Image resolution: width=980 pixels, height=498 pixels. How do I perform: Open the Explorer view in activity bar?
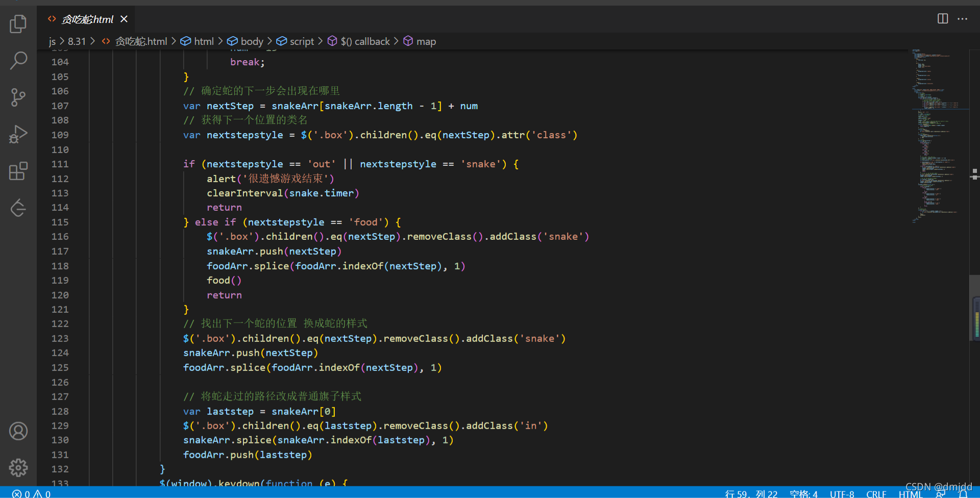pyautogui.click(x=18, y=23)
